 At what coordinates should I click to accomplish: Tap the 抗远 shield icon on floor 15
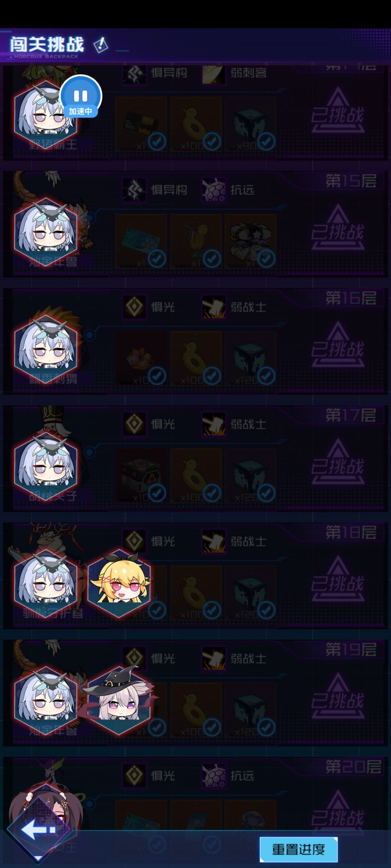pos(214,190)
